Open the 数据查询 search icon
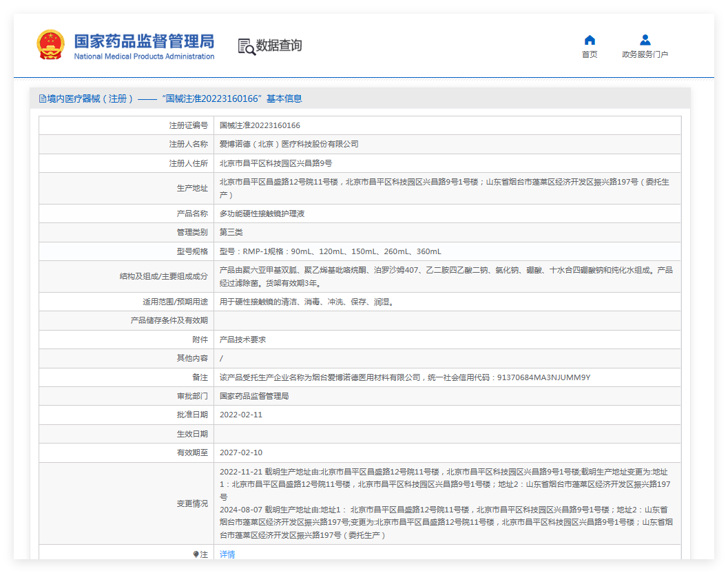 [x=247, y=46]
